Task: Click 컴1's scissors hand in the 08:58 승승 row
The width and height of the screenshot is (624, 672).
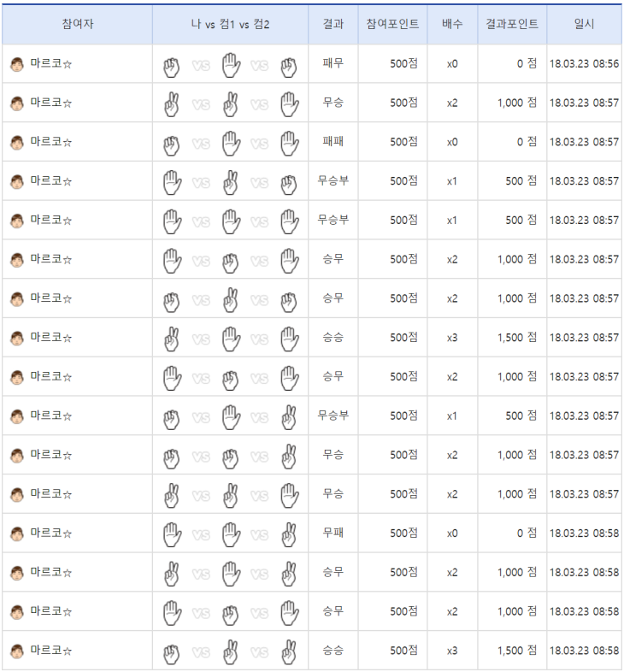Action: (x=231, y=651)
